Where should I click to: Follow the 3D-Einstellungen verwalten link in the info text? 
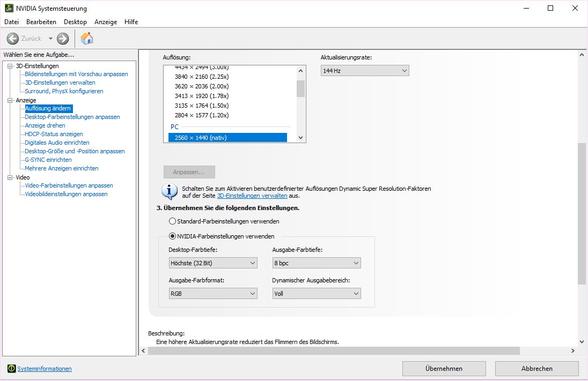(252, 196)
